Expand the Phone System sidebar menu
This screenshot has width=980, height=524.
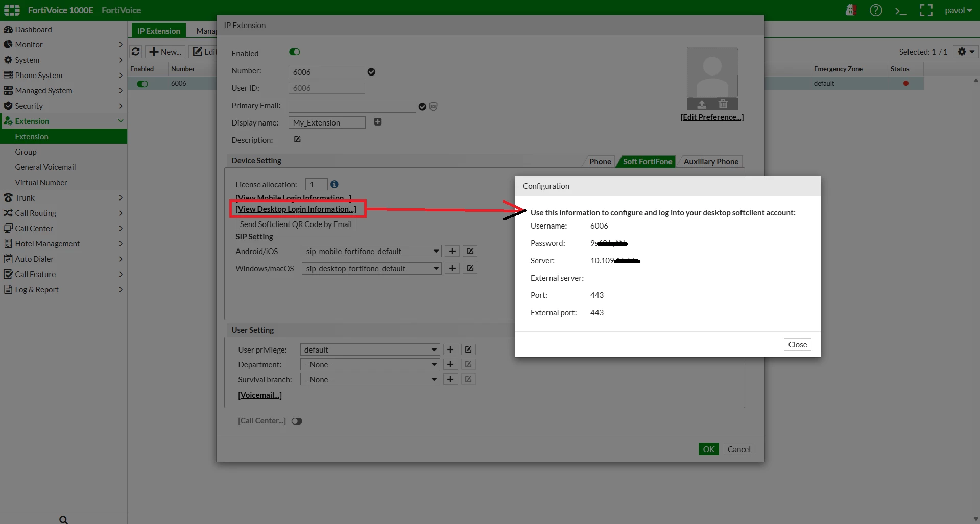click(63, 75)
